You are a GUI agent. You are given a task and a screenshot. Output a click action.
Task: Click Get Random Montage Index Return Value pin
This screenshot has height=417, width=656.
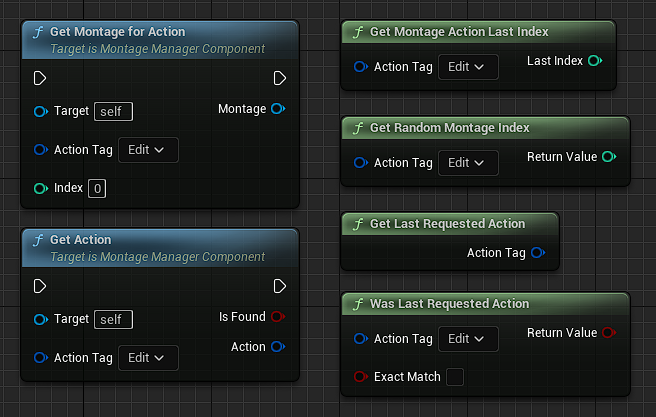607,157
